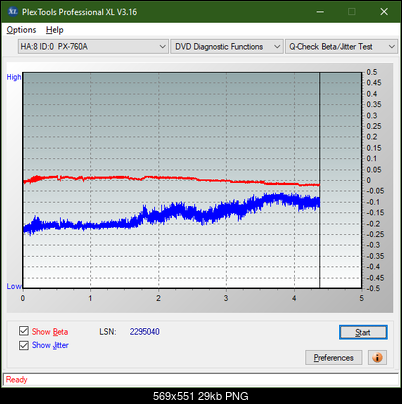Expand the Q-Check Beta/Jitter Test dropdown
The image size is (402, 404).
point(341,47)
